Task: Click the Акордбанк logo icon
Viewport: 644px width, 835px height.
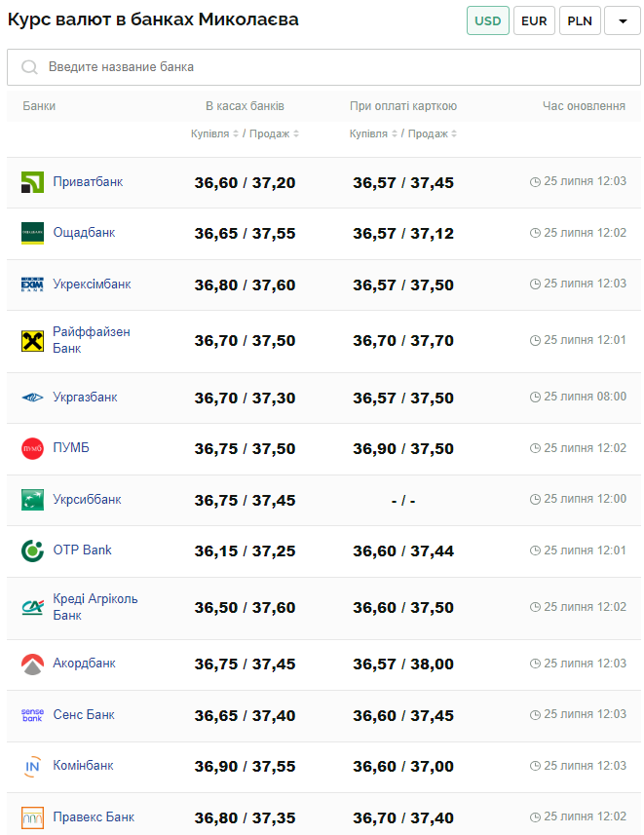Action: pyautogui.click(x=32, y=664)
